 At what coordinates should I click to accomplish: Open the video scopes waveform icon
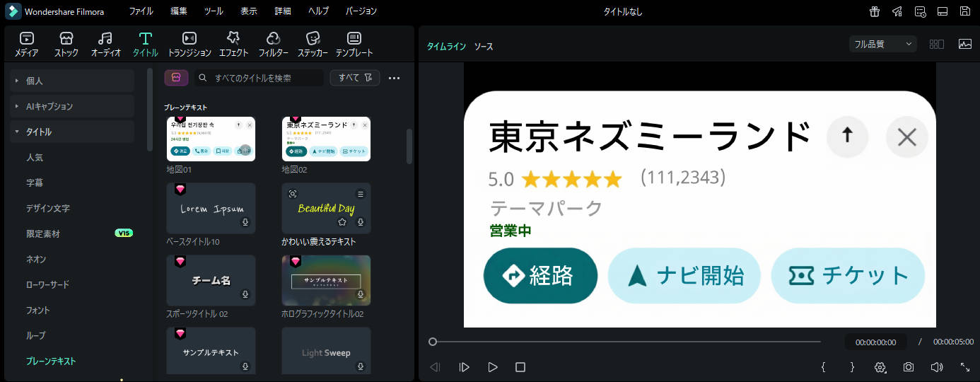[965, 44]
